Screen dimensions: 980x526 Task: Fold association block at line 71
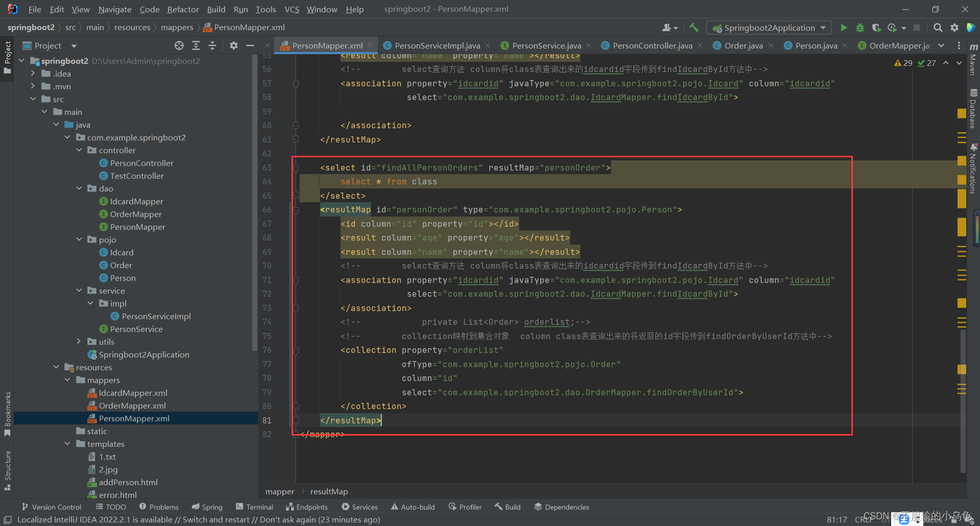(296, 280)
